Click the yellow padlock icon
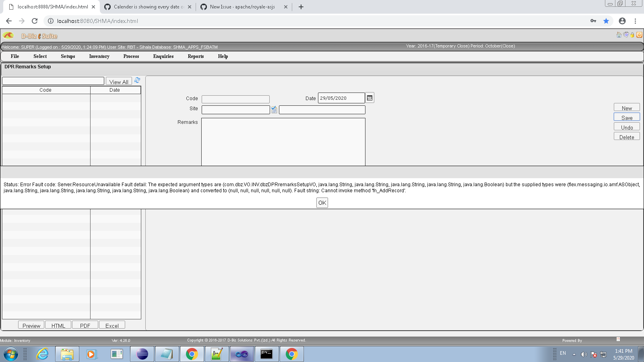The width and height of the screenshot is (644, 362). point(632,35)
